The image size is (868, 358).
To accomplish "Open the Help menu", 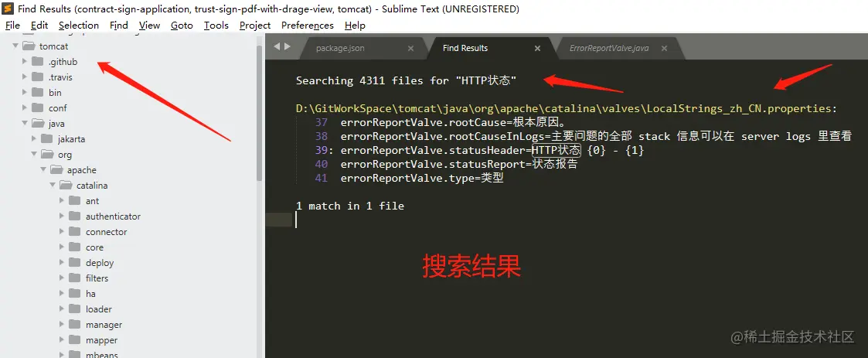I will 355,26.
